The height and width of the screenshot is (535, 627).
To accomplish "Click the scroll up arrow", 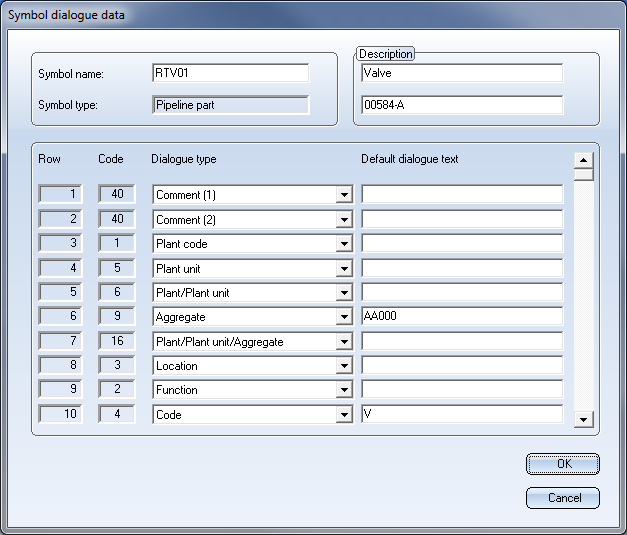I will [x=584, y=159].
